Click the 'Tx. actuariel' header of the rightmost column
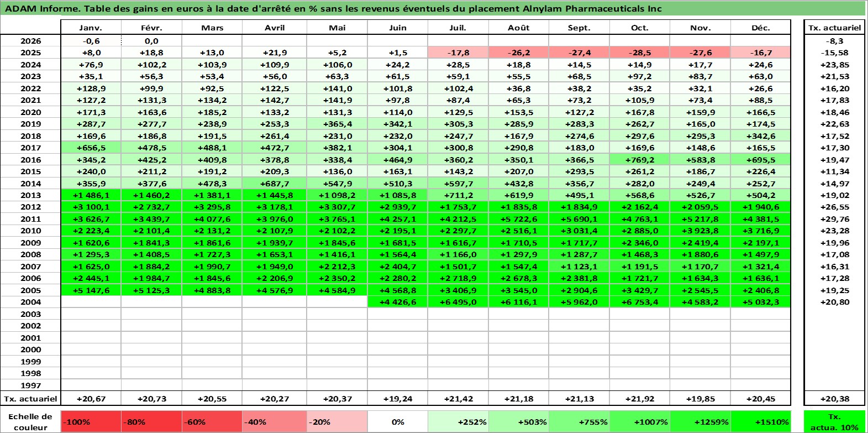The width and height of the screenshot is (868, 433). tap(834, 28)
